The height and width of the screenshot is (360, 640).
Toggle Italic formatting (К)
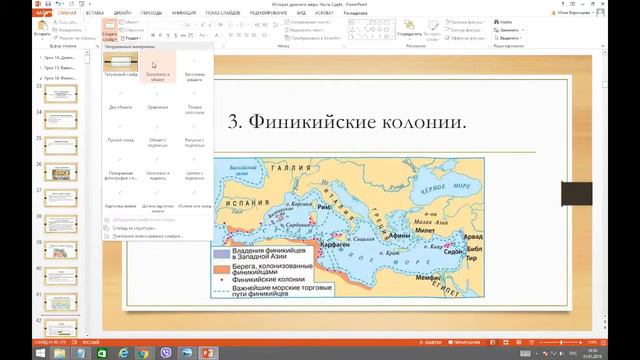[160, 36]
